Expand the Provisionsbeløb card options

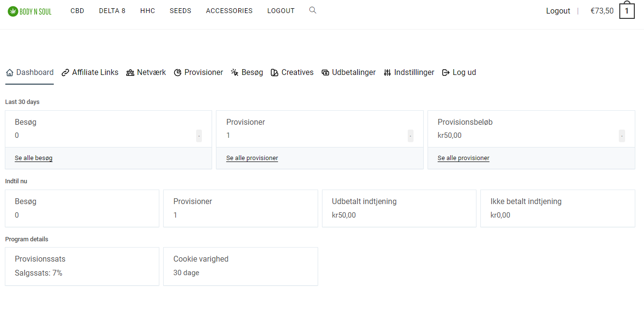[x=622, y=136]
